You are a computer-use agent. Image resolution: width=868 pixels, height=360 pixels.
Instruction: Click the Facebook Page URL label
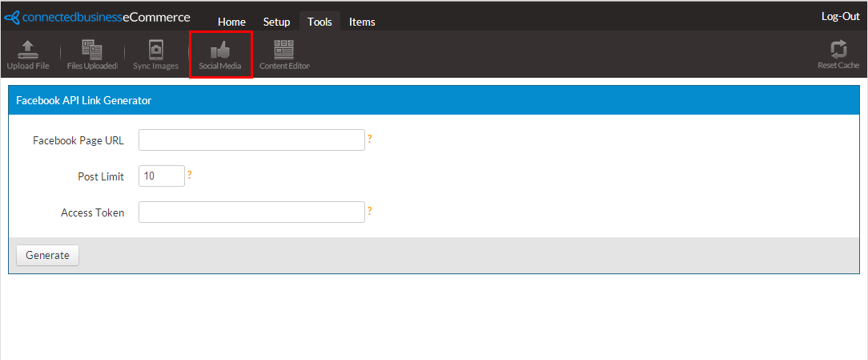pos(78,140)
